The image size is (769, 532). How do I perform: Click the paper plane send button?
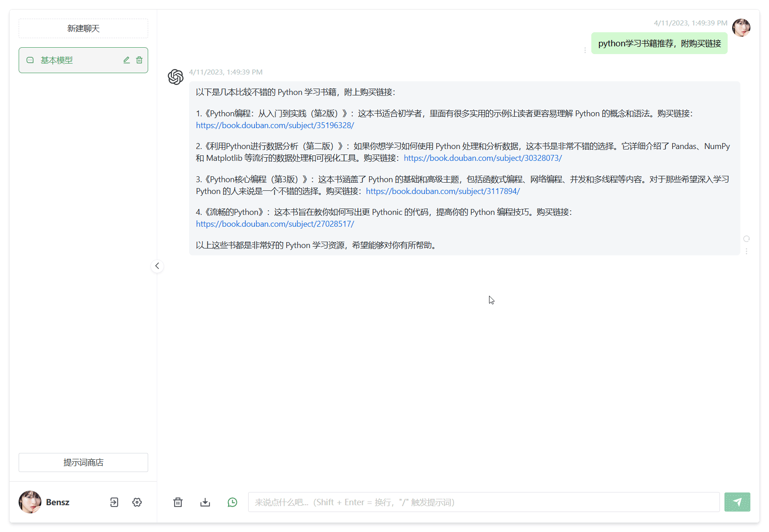click(x=737, y=502)
